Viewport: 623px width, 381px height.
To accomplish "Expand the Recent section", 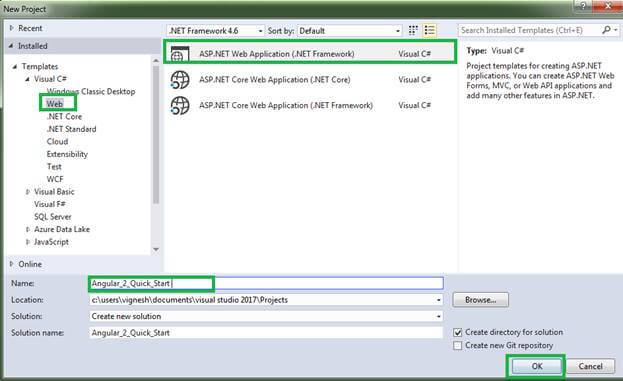I will pos(12,28).
